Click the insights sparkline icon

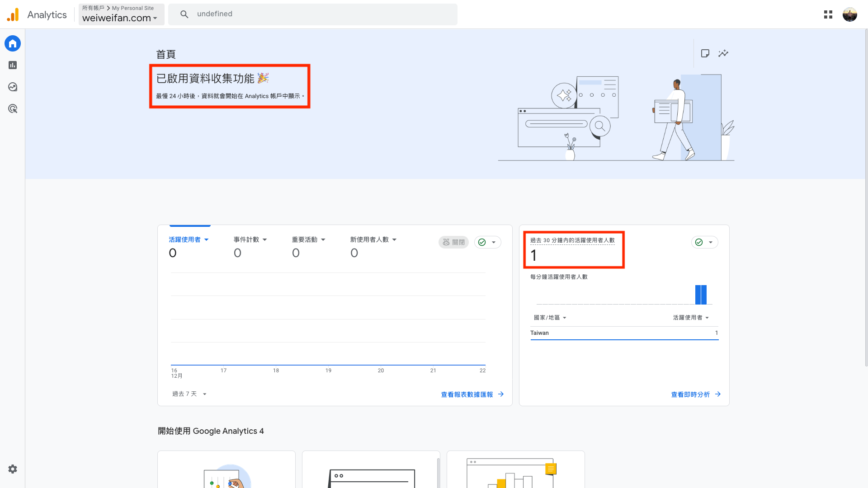(x=723, y=53)
